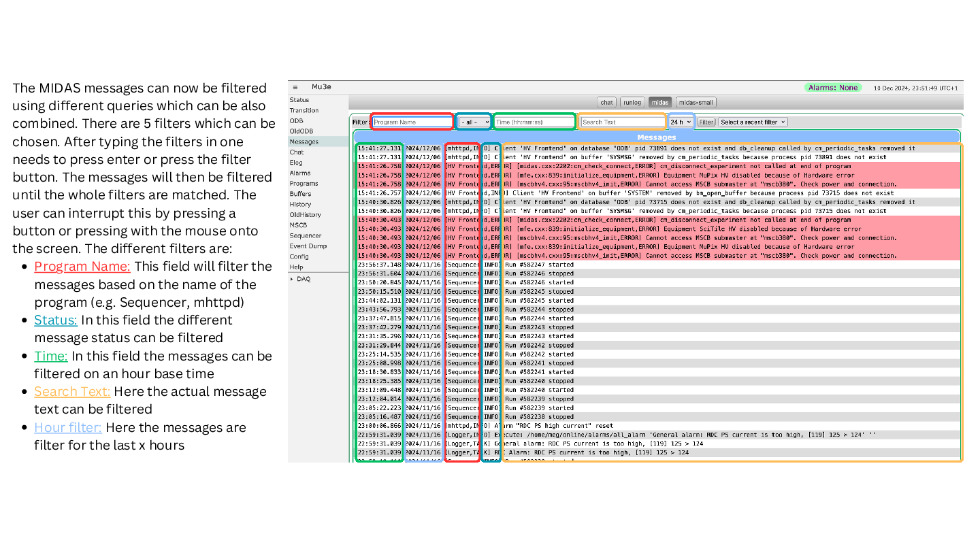The image size is (980, 551).
Task: Focus the Time (hh:mm:ss) filter field
Action: point(534,122)
